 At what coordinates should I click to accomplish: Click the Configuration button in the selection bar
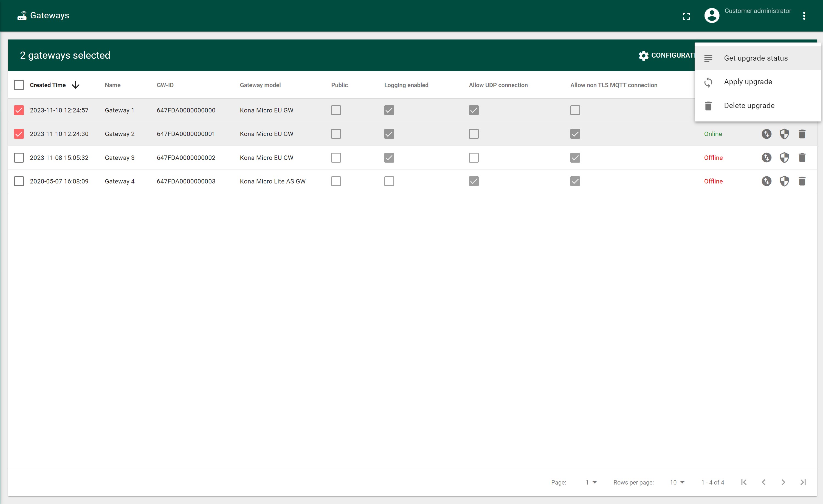pos(666,55)
